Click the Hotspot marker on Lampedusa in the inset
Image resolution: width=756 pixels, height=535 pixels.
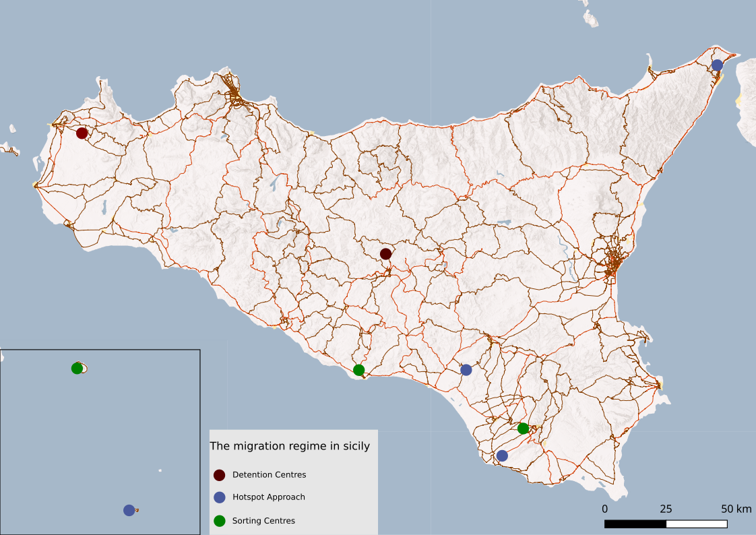tap(129, 510)
